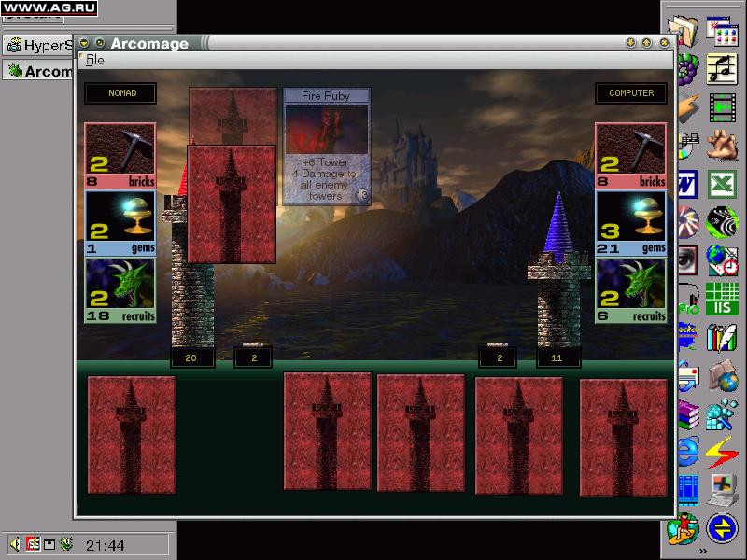Image resolution: width=747 pixels, height=560 pixels.
Task: Click the NOMAD player name label
Action: pos(120,92)
